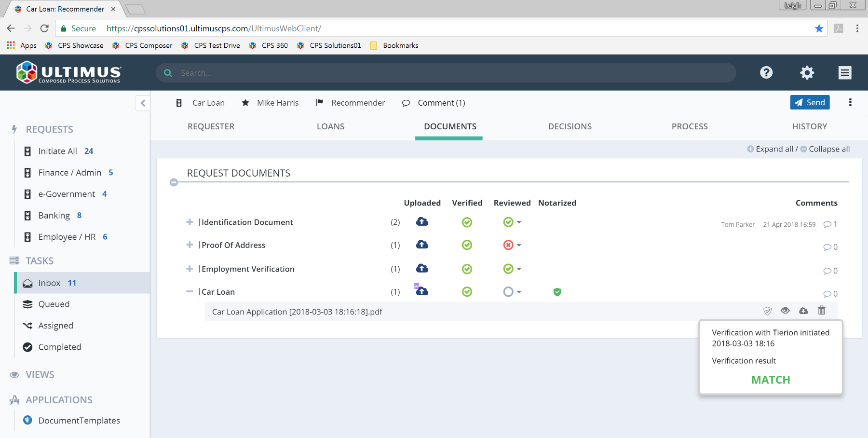Click the red rejected Reviewed status for Proof Of Address

pos(509,245)
